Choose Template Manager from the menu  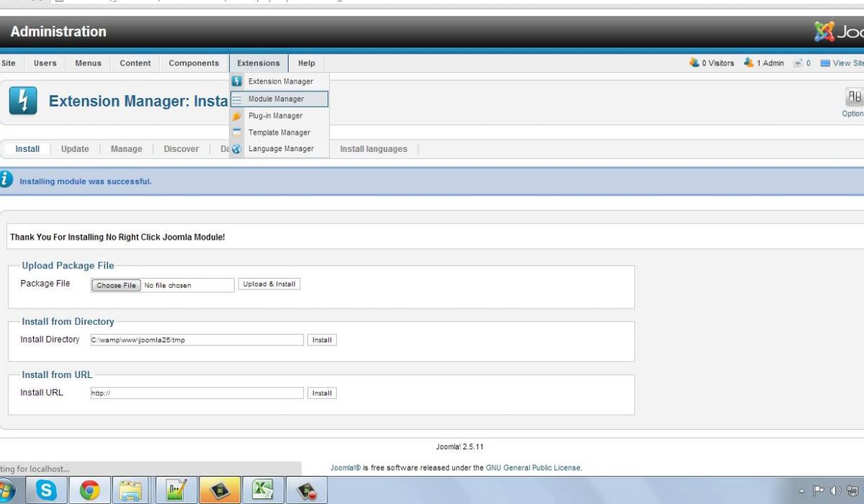pyautogui.click(x=279, y=132)
